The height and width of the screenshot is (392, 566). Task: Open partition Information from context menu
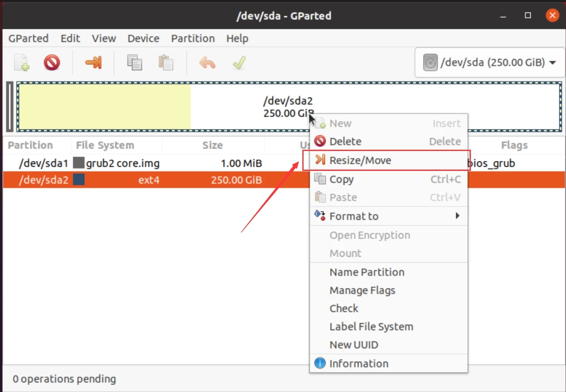(389, 363)
